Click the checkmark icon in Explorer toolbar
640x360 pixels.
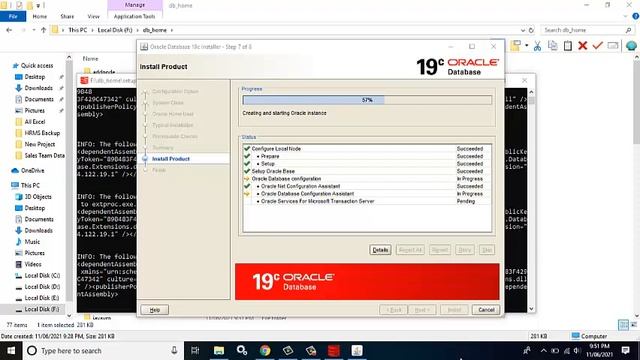pos(598,46)
